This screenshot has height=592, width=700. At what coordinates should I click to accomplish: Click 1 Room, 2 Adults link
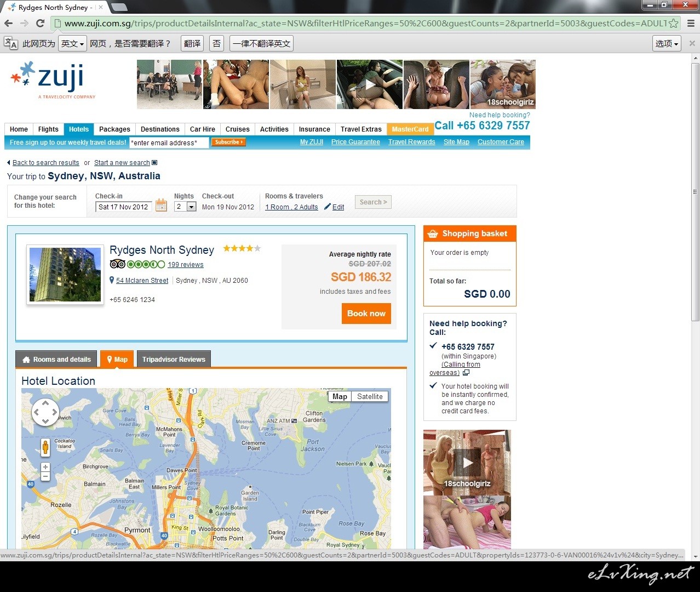tap(291, 207)
